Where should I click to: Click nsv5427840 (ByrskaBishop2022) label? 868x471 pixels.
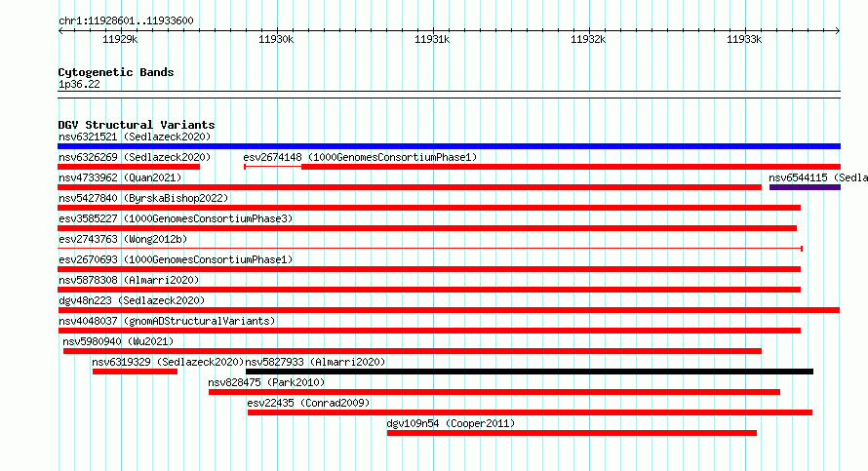pyautogui.click(x=143, y=198)
